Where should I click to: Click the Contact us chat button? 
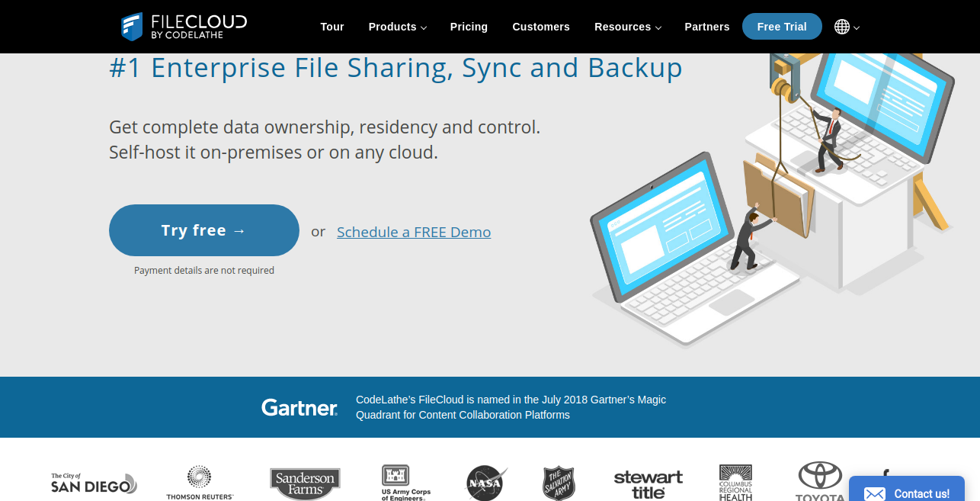pos(907,493)
